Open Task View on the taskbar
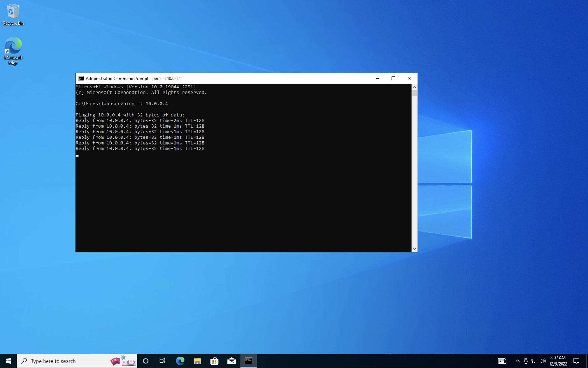The height and width of the screenshot is (368, 588). (162, 361)
